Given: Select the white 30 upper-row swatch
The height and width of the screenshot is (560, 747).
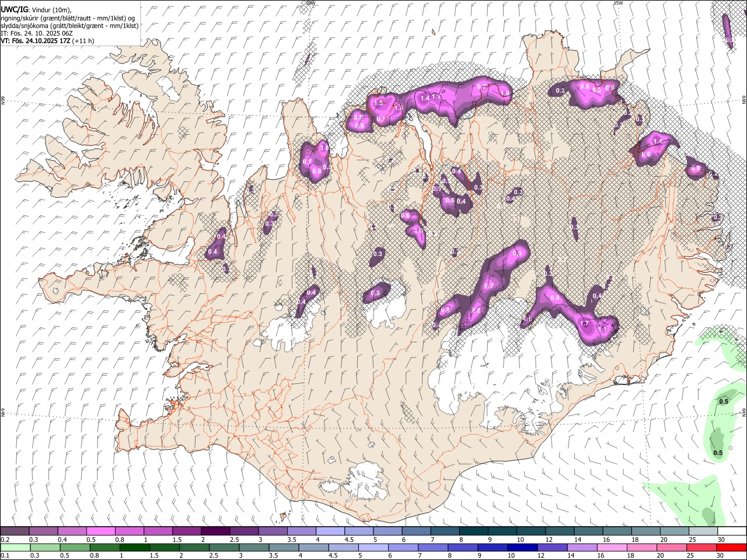Looking at the screenshot, I should [731, 531].
